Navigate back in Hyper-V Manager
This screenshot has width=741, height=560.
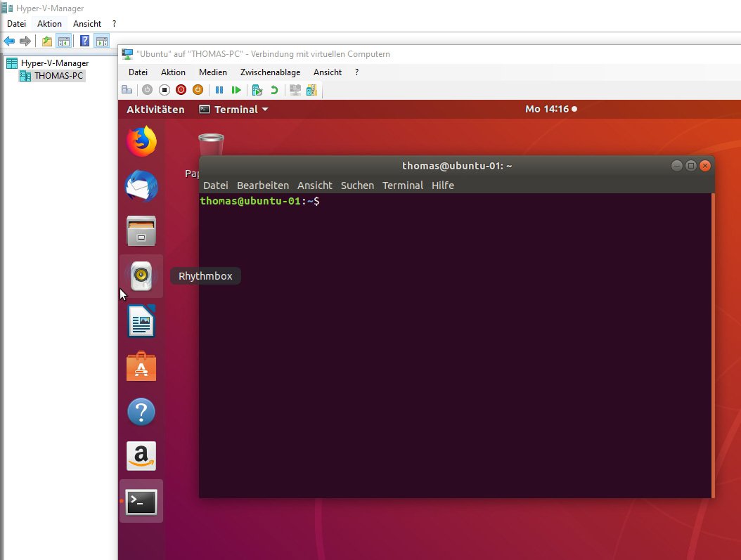click(8, 40)
